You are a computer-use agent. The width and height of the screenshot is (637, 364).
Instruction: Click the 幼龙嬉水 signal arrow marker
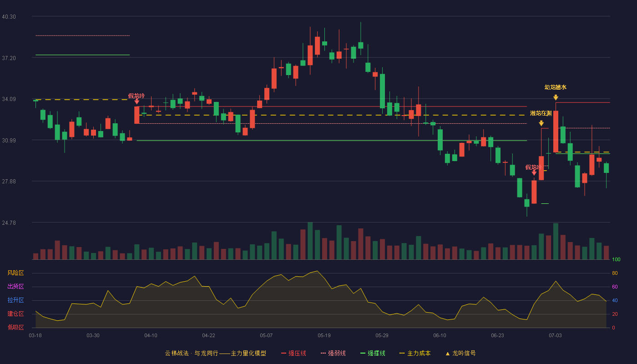(556, 97)
